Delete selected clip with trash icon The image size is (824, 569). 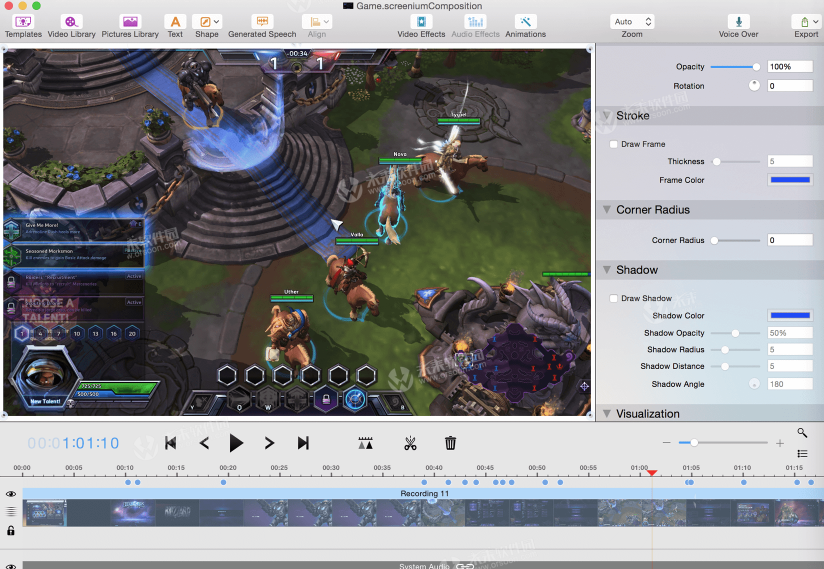(x=451, y=443)
